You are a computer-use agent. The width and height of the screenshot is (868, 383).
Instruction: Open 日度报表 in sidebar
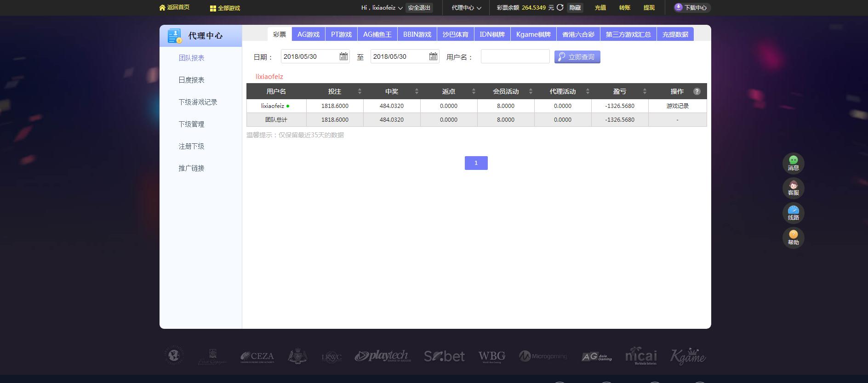pyautogui.click(x=192, y=80)
